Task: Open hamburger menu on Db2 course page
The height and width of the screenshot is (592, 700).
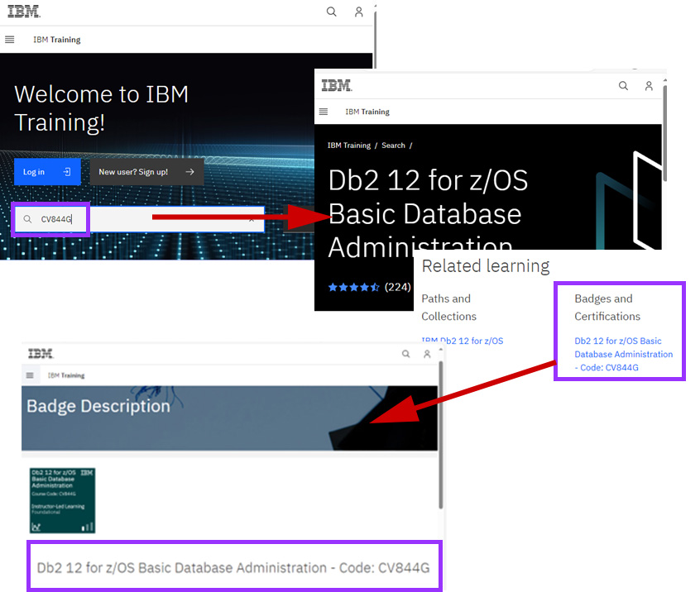Action: coord(324,112)
